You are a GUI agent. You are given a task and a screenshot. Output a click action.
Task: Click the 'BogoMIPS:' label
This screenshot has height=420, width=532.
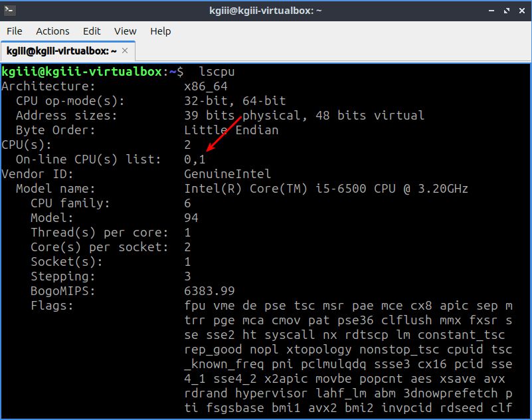[63, 290]
